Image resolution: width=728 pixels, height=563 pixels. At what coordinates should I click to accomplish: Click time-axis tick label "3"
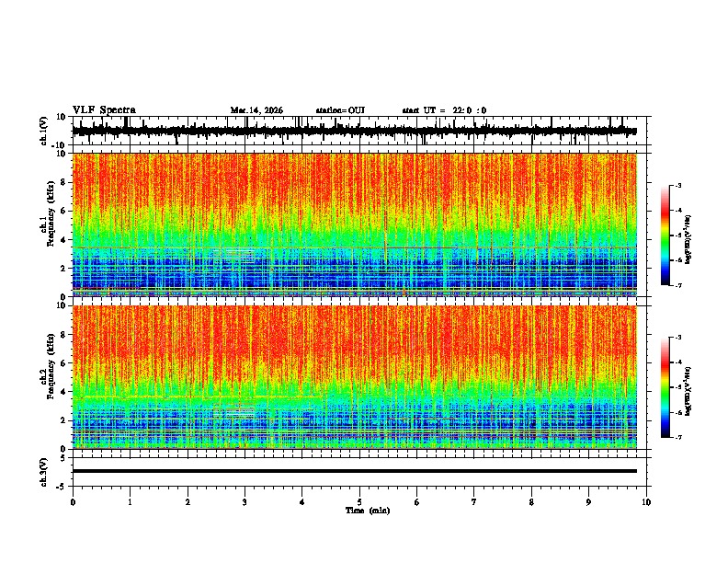tap(245, 502)
